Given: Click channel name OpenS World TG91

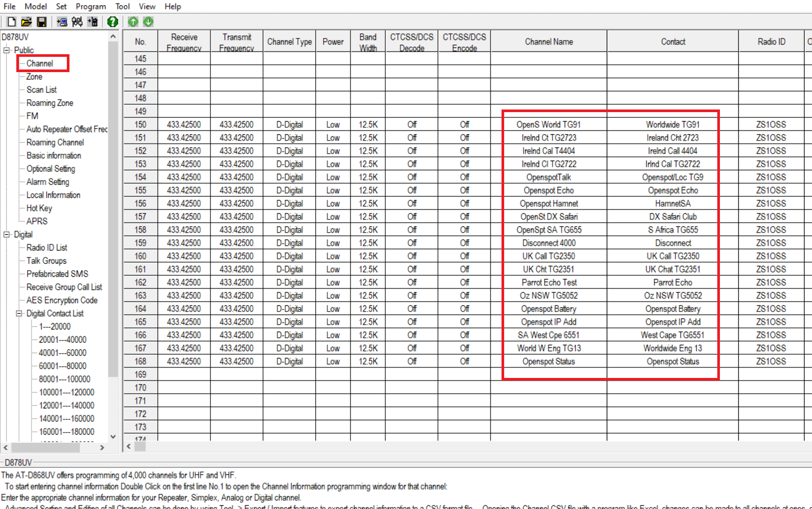Looking at the screenshot, I should click(x=548, y=125).
